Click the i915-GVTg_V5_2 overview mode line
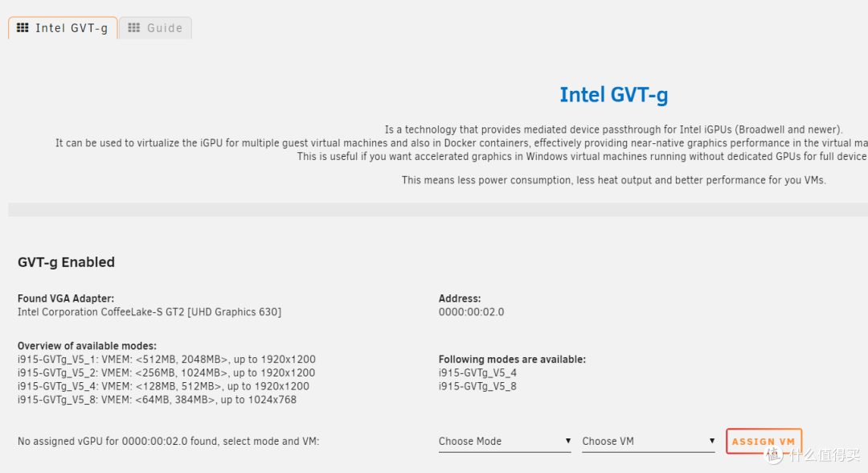The width and height of the screenshot is (868, 473). 166,372
